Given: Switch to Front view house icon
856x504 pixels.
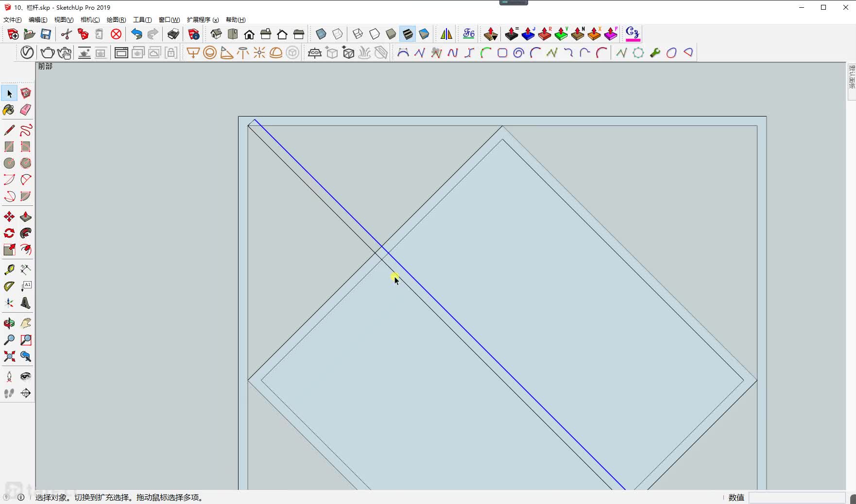Looking at the screenshot, I should [x=249, y=34].
